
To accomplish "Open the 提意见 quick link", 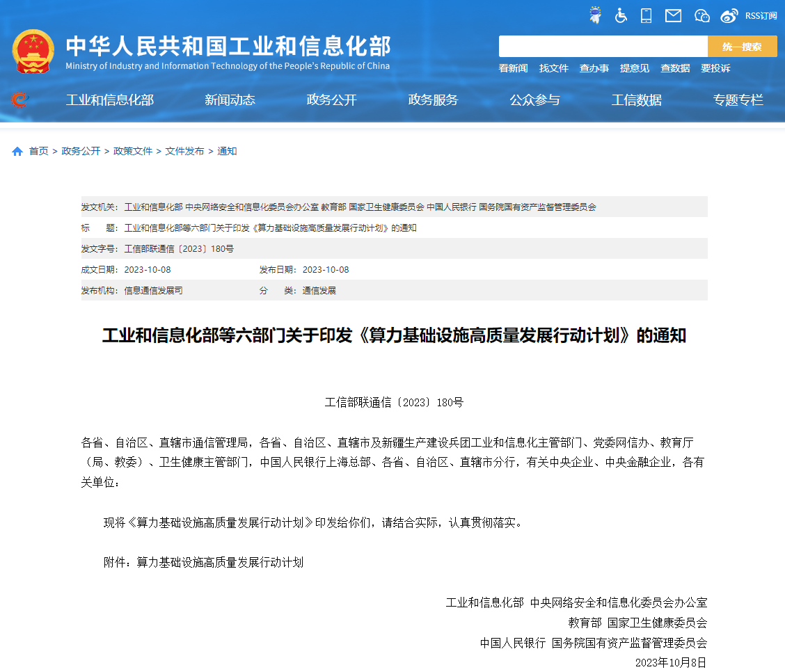I will pyautogui.click(x=635, y=68).
